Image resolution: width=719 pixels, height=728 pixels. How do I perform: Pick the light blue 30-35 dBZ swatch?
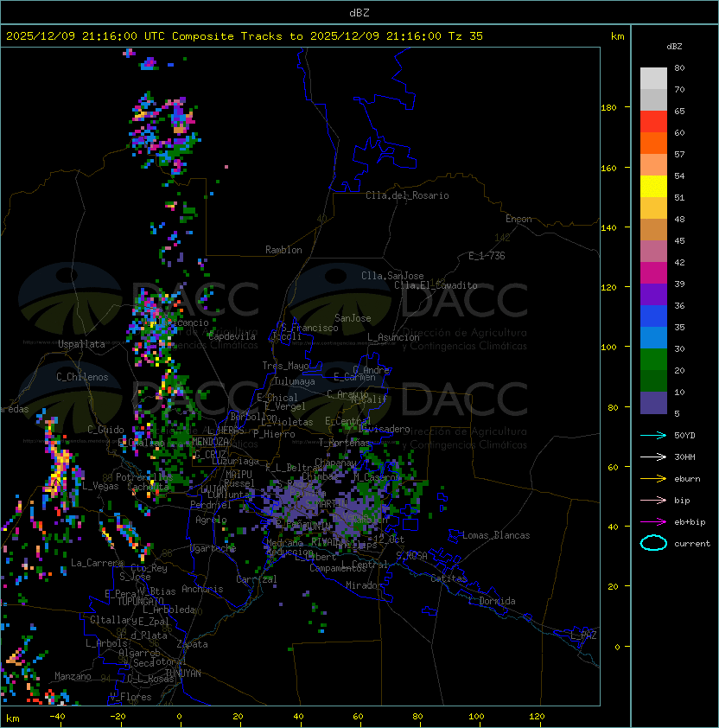(653, 337)
